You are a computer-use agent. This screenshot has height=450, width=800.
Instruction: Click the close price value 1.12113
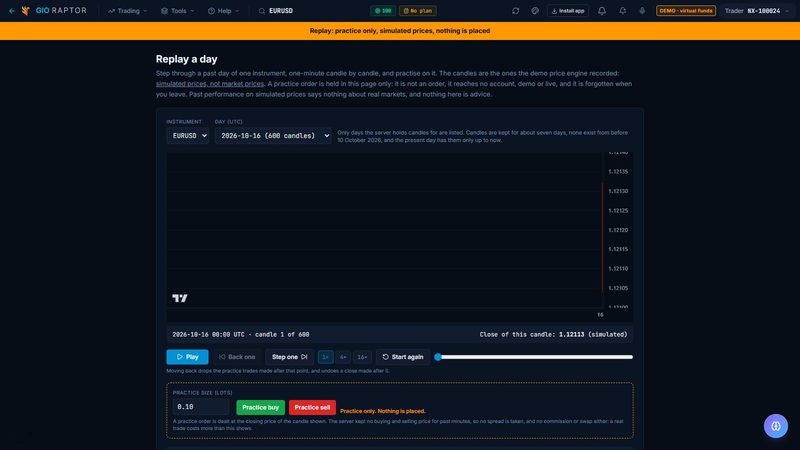[x=571, y=335]
